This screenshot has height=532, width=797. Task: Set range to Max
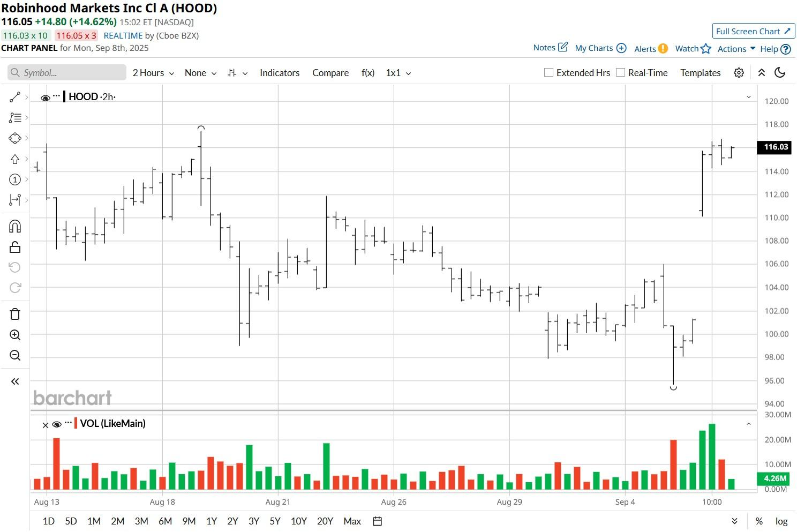point(352,521)
